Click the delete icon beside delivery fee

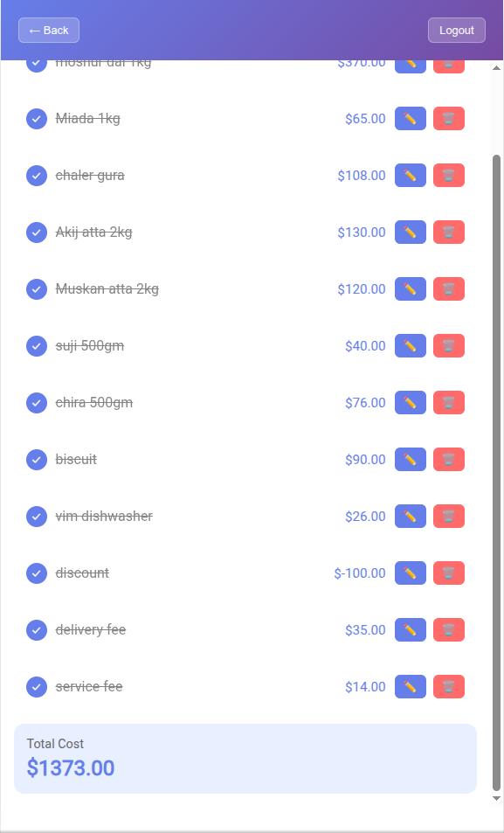pos(448,629)
